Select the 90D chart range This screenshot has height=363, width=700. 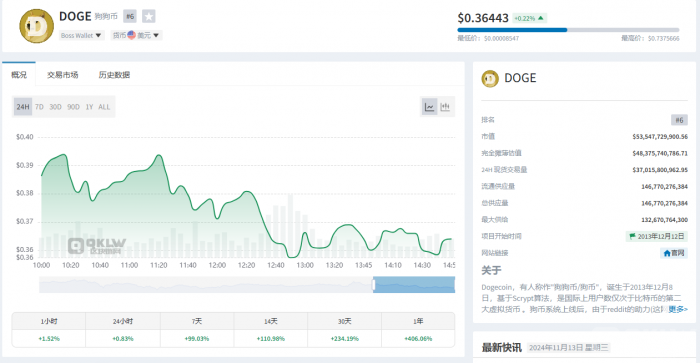pyautogui.click(x=73, y=107)
